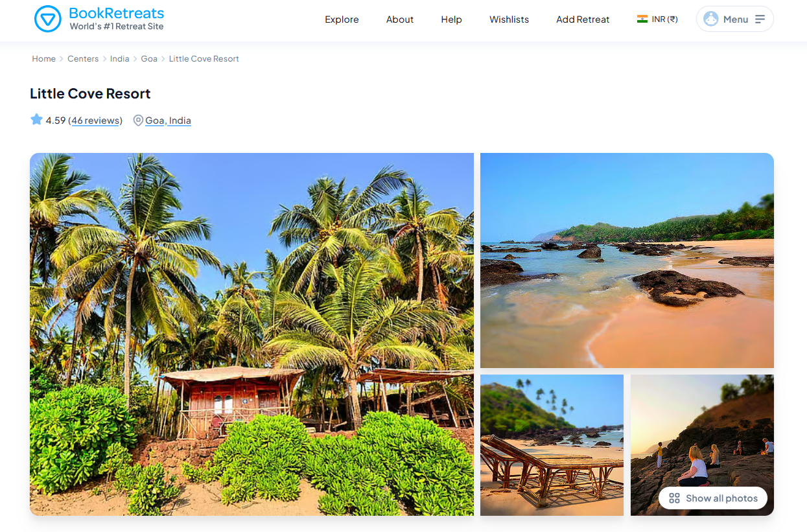
Task: Show all photos of the resort
Action: tap(713, 498)
